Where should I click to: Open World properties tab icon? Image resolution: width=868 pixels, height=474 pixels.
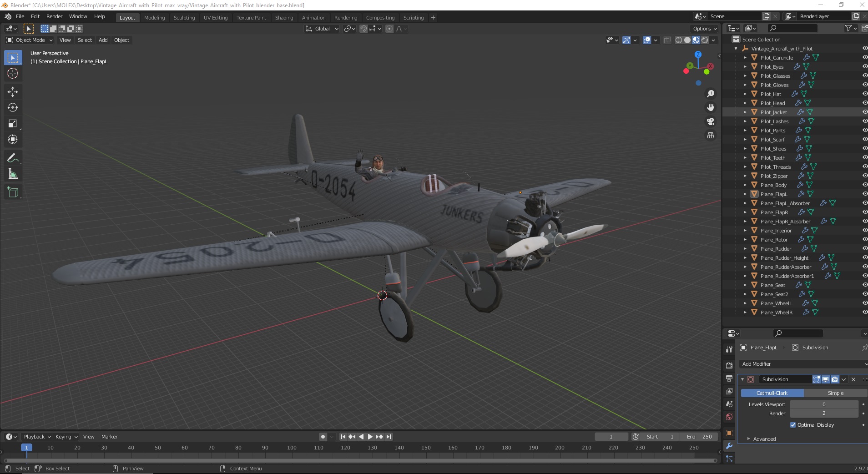click(729, 417)
